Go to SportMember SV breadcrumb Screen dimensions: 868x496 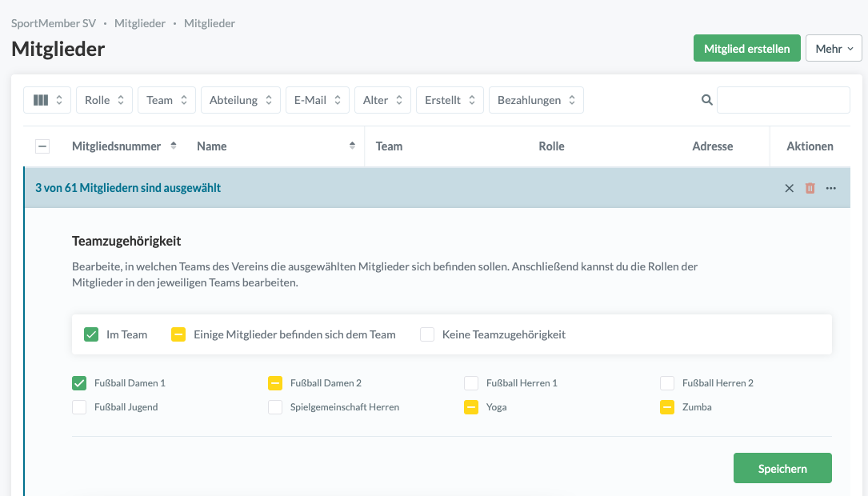tap(54, 23)
